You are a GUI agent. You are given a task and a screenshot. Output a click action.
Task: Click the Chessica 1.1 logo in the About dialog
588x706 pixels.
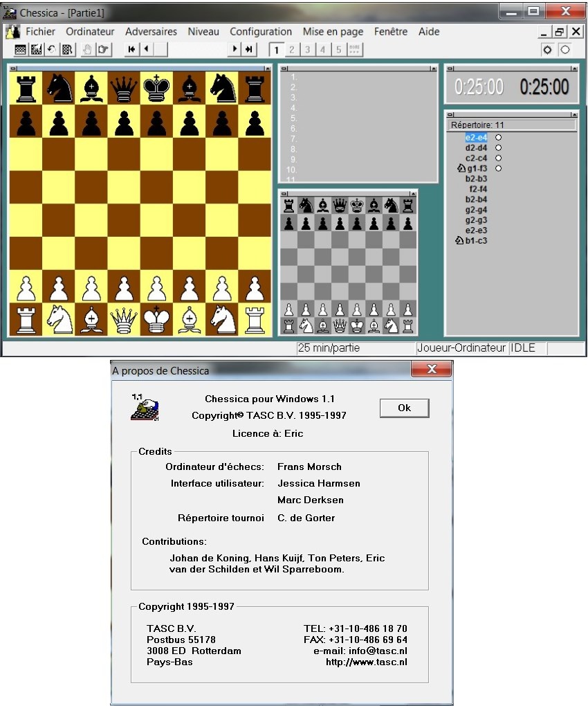pyautogui.click(x=145, y=407)
